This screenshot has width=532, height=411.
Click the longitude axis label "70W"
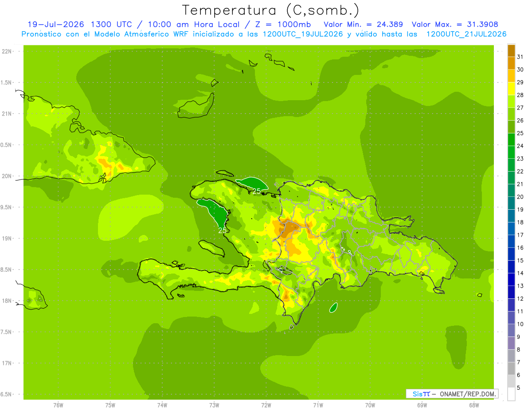point(370,405)
